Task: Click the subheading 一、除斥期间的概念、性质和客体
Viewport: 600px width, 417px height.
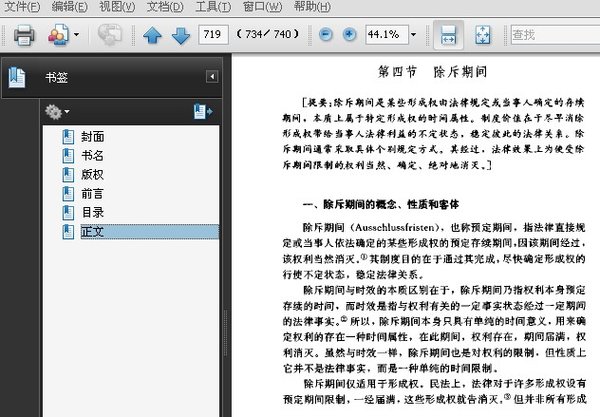Action: (380, 204)
